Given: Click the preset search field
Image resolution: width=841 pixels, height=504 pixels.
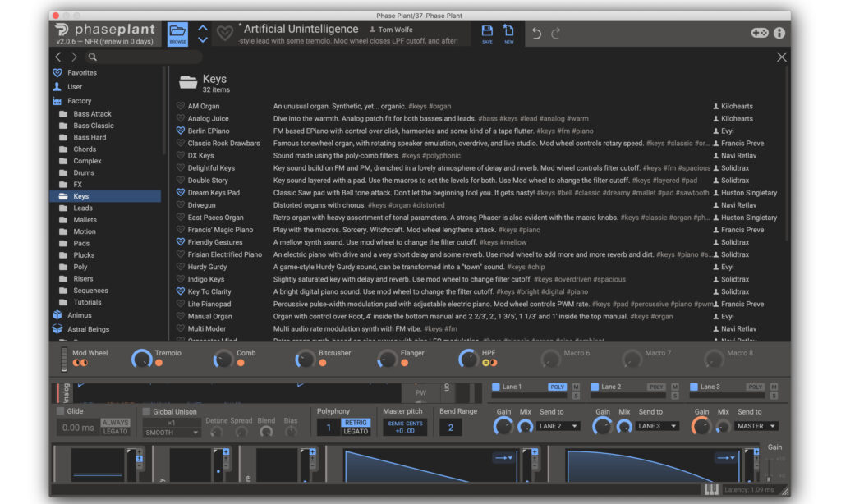Looking at the screenshot, I should 145,57.
